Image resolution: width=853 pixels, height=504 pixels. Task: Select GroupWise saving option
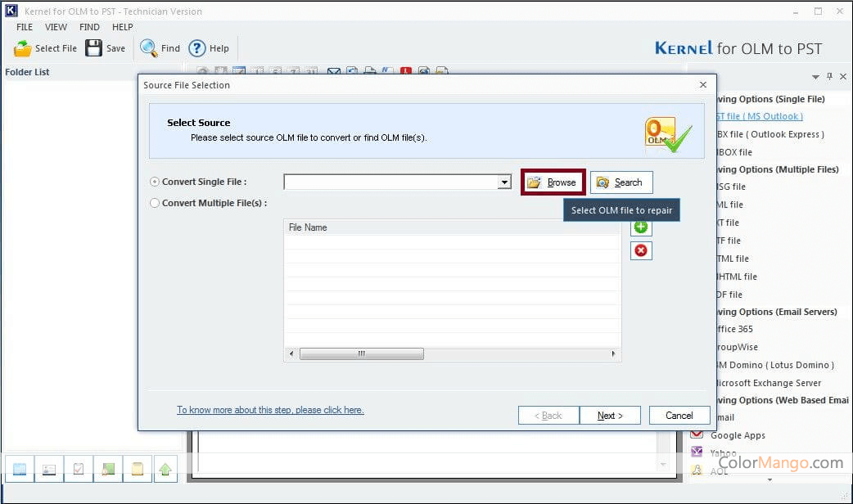coord(737,347)
